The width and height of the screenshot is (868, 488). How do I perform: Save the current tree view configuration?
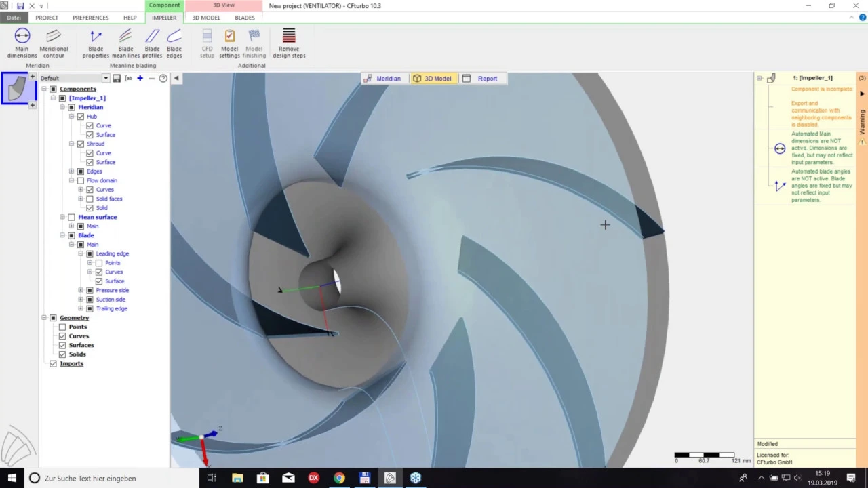click(x=117, y=79)
